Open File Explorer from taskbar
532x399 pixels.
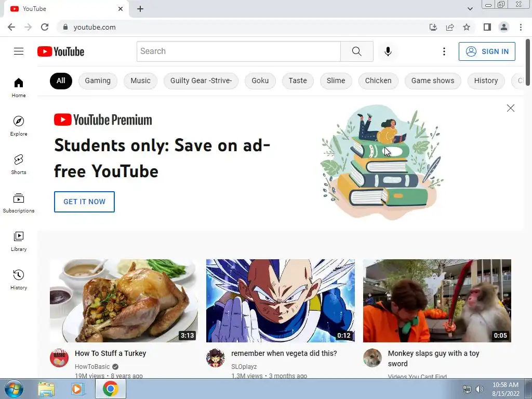point(46,389)
